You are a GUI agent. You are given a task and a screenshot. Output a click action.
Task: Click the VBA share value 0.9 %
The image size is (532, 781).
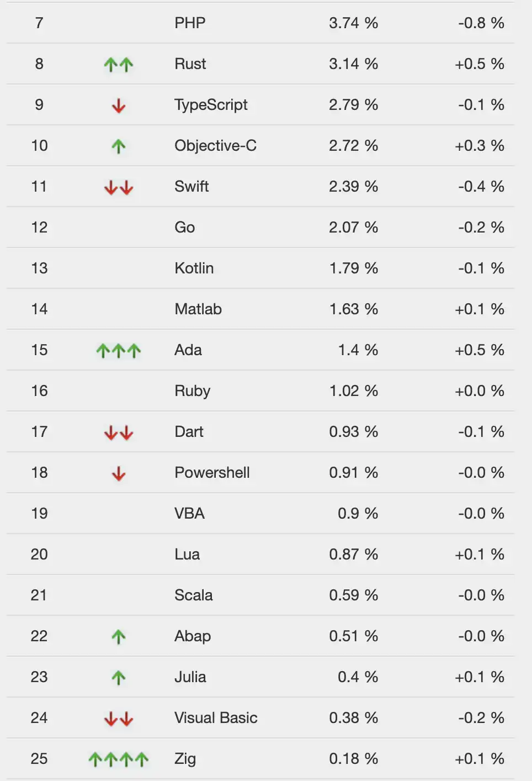pos(358,514)
